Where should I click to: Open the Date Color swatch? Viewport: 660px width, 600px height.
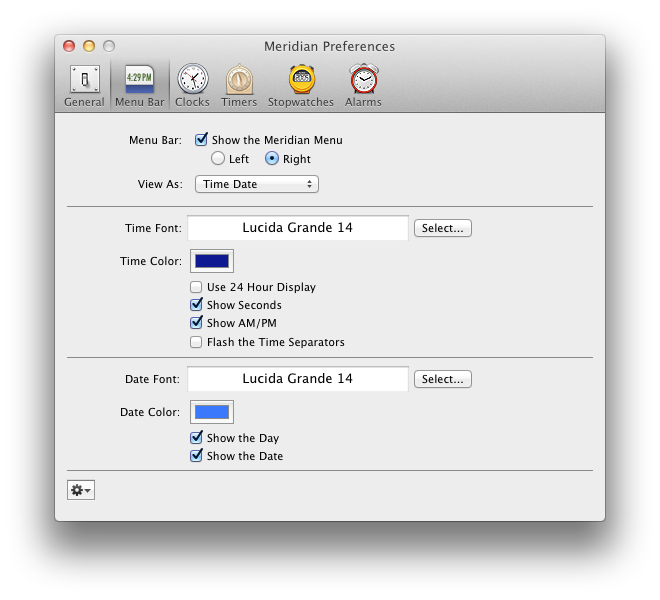(212, 412)
